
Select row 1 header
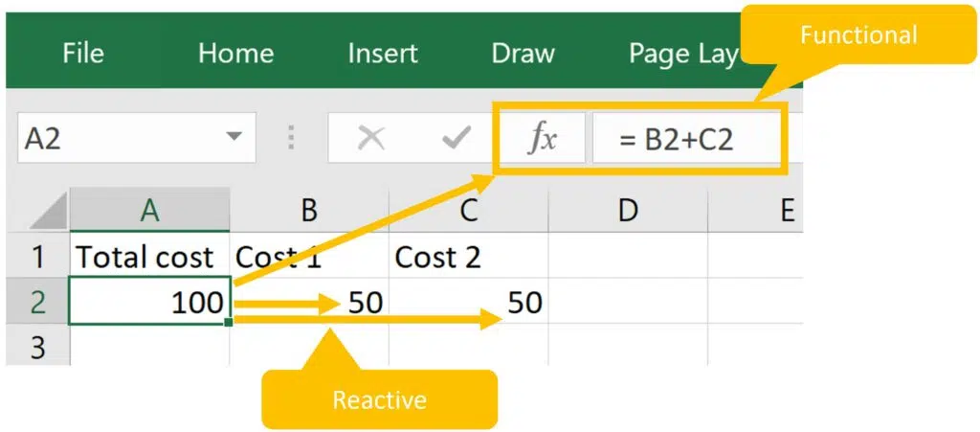click(36, 257)
